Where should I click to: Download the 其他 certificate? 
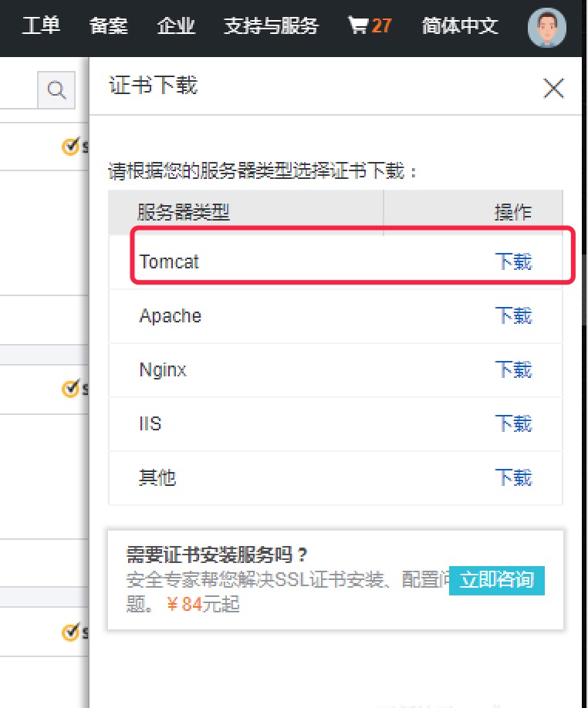[513, 477]
